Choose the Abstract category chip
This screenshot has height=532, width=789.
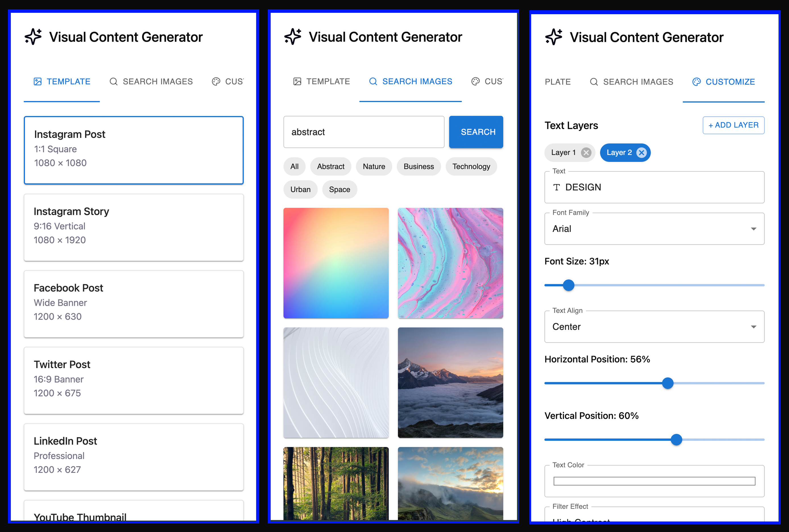pos(331,167)
